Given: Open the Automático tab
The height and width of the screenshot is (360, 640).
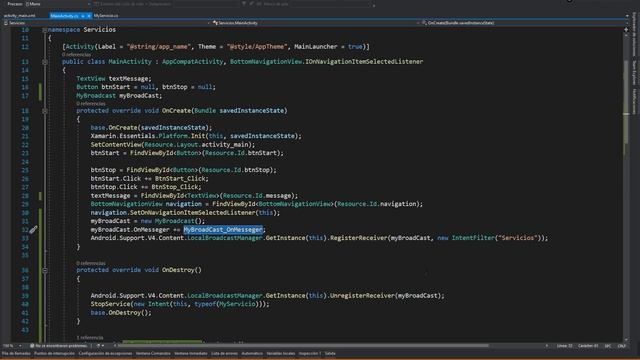Looking at the screenshot, I should click(x=252, y=353).
